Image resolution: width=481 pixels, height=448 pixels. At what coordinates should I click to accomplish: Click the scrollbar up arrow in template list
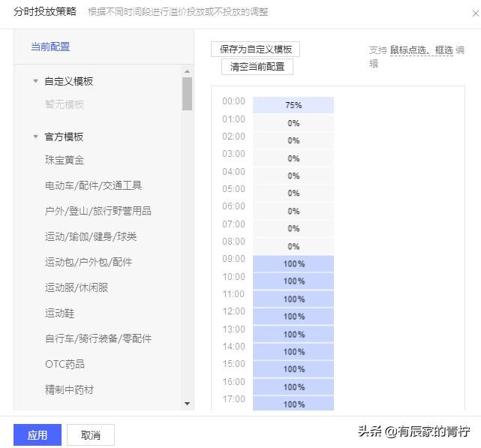187,71
